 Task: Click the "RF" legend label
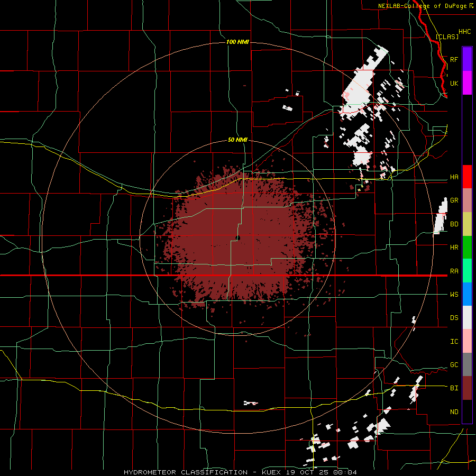454,59
